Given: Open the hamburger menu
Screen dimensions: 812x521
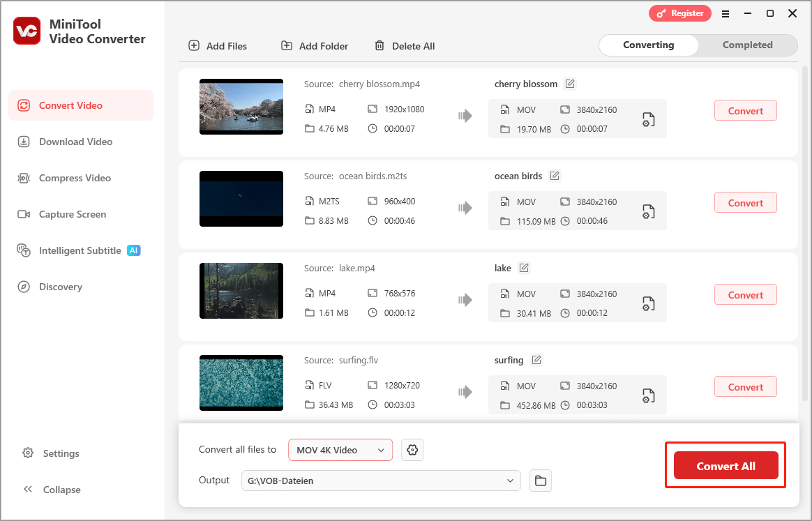Looking at the screenshot, I should tap(725, 13).
